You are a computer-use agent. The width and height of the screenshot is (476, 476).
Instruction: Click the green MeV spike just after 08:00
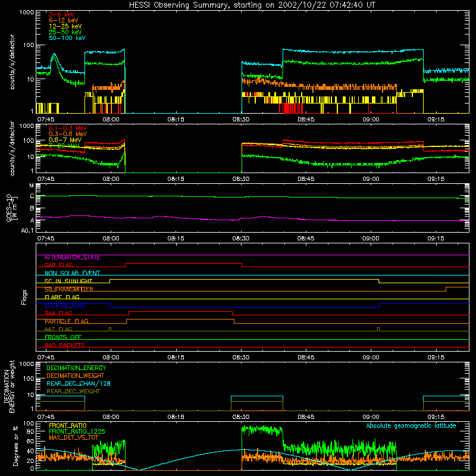click(x=123, y=158)
